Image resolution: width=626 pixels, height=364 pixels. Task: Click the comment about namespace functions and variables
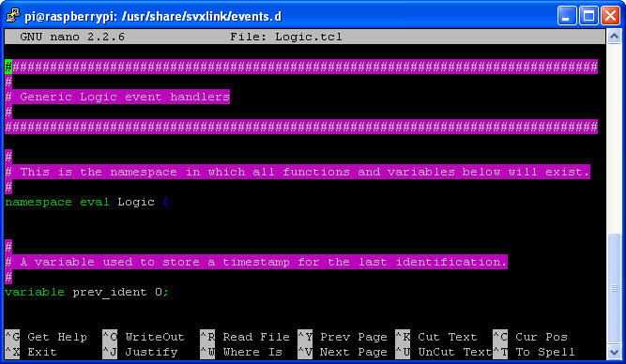298,172
